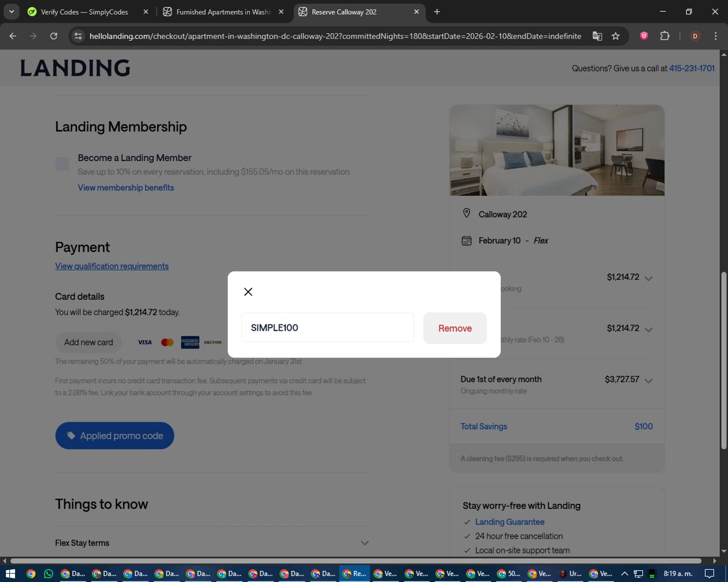This screenshot has height=582, width=728.
Task: Click the $100 savings amount
Action: click(x=644, y=426)
